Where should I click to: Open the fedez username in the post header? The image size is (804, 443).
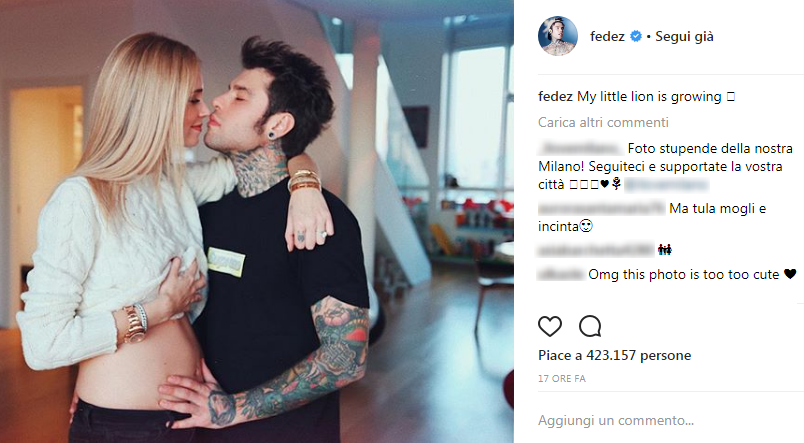click(607, 36)
